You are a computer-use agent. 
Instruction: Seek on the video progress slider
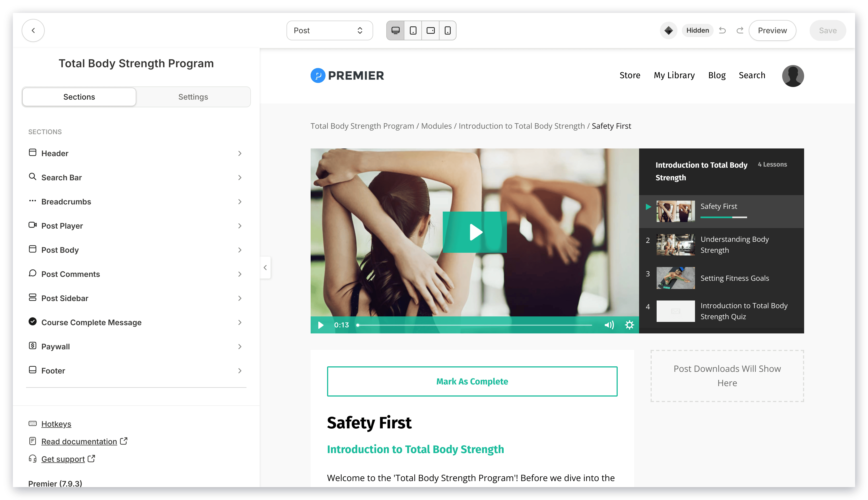click(474, 325)
